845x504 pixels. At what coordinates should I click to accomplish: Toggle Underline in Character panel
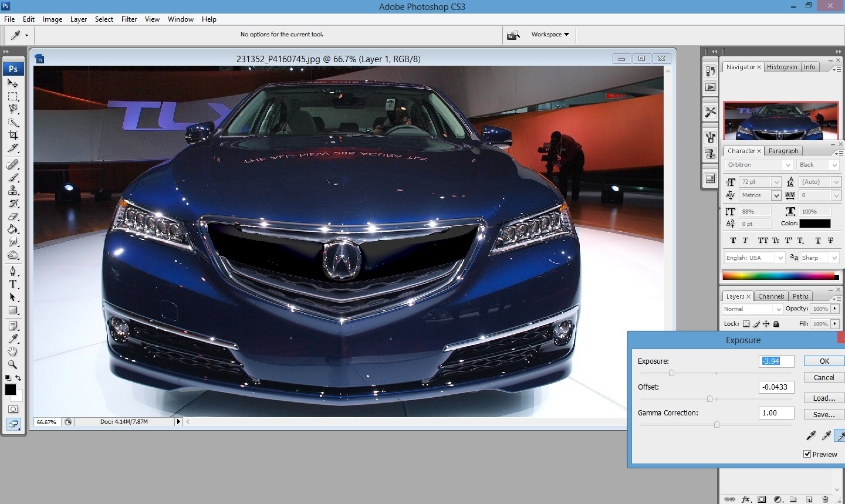(818, 241)
